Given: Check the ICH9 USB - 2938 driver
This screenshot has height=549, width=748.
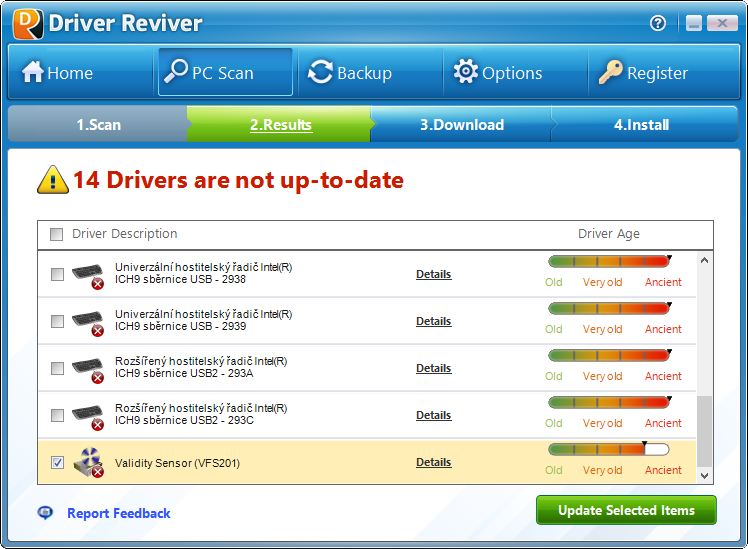Looking at the screenshot, I should tap(57, 274).
